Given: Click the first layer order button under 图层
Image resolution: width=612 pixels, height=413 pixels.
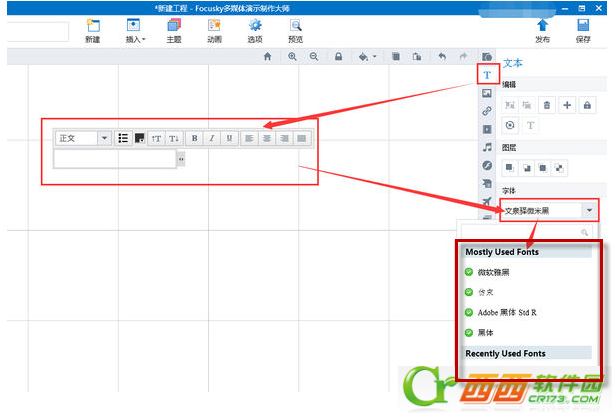Looking at the screenshot, I should (510, 168).
